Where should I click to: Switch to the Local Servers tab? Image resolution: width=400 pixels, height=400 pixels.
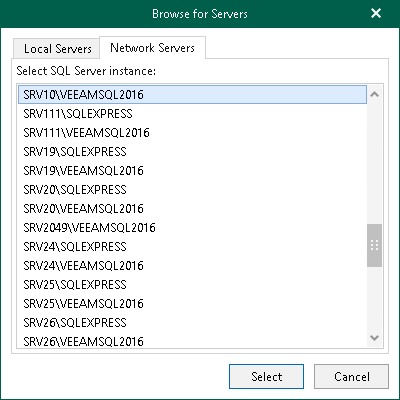point(57,49)
